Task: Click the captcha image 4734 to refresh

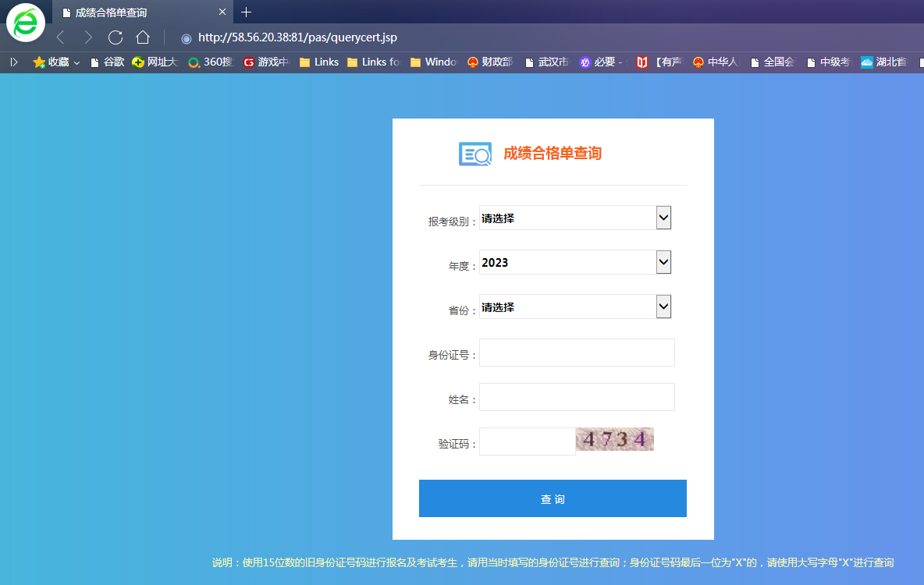Action: coord(614,439)
